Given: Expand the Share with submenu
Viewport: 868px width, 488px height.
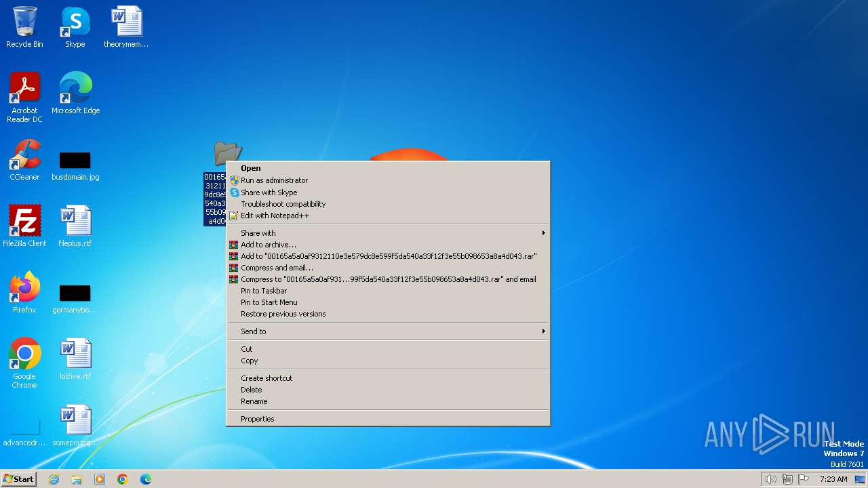Looking at the screenshot, I should (x=388, y=233).
